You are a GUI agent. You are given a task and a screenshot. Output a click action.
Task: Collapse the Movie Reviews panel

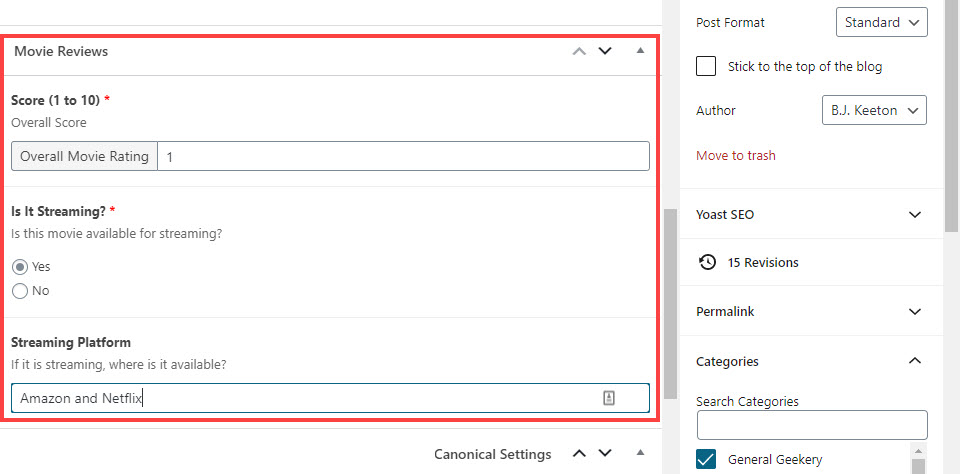click(x=640, y=50)
